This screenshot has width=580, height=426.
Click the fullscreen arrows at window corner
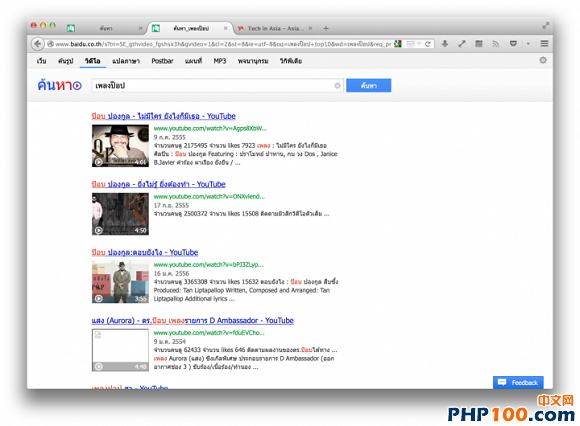coord(545,26)
